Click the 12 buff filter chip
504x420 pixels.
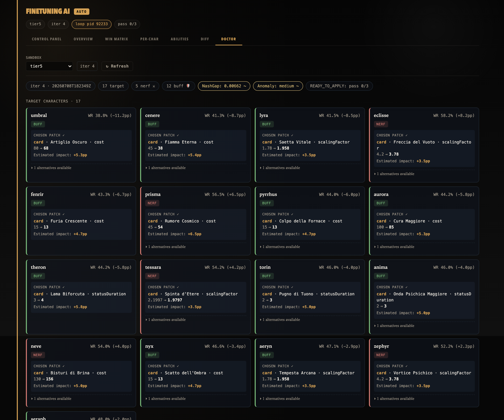tap(178, 86)
